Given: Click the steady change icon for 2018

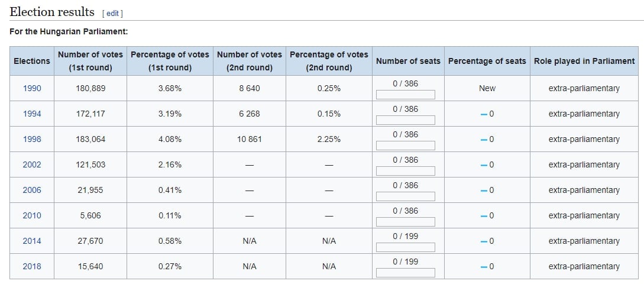Looking at the screenshot, I should click(x=484, y=267).
